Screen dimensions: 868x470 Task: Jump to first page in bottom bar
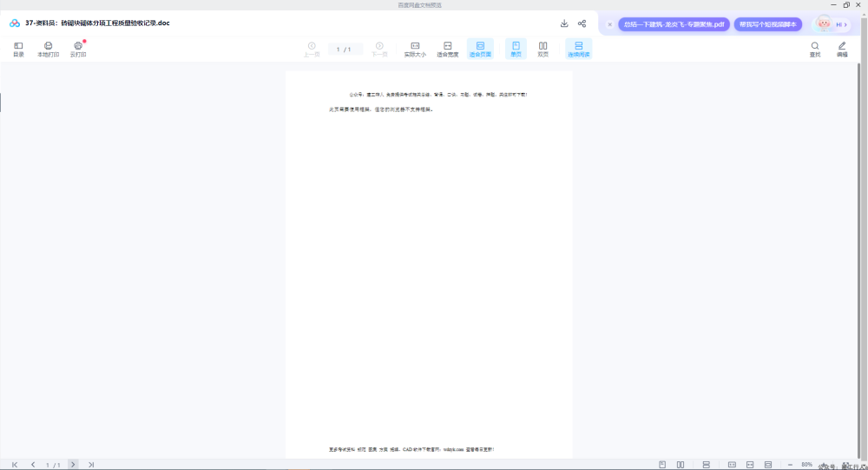tap(15, 465)
